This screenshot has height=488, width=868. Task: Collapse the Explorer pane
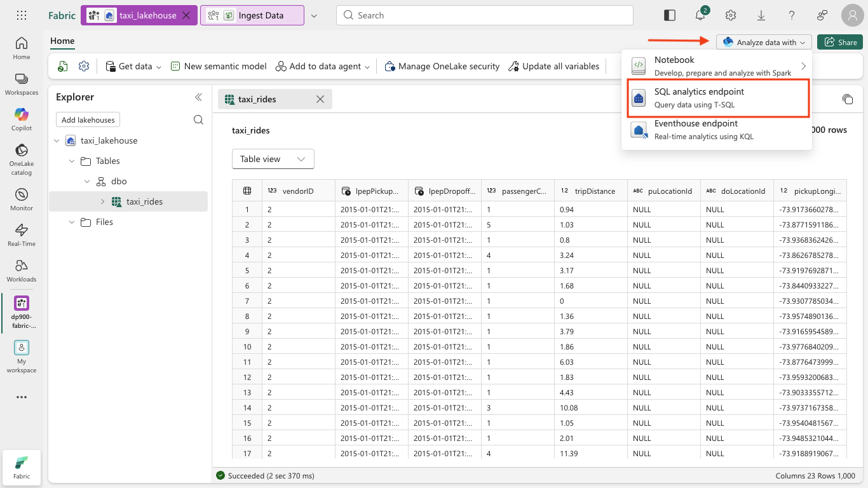[x=198, y=97]
